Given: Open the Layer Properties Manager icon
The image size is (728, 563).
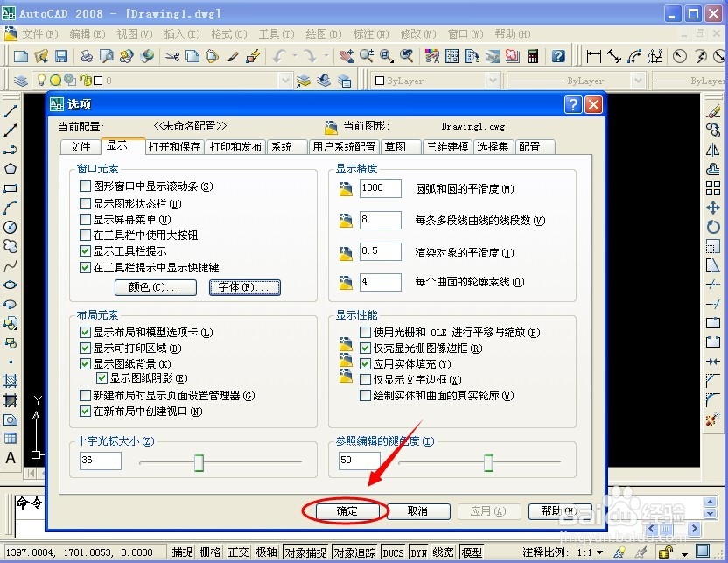Looking at the screenshot, I should click(x=20, y=81).
